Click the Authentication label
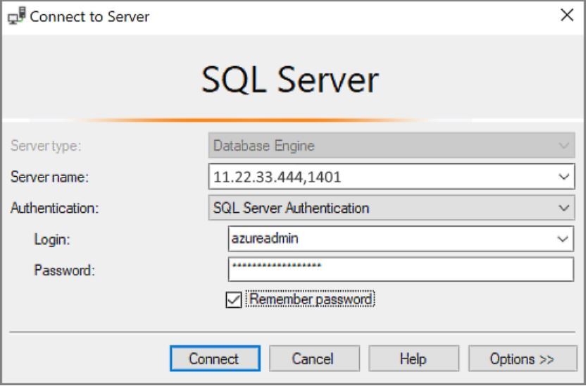Screen dimensions: 588x386 54,208
